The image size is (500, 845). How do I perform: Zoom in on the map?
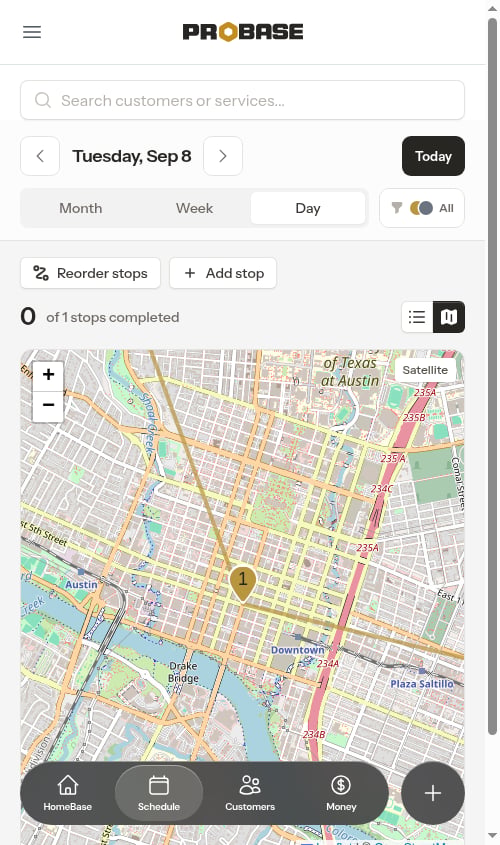48,375
